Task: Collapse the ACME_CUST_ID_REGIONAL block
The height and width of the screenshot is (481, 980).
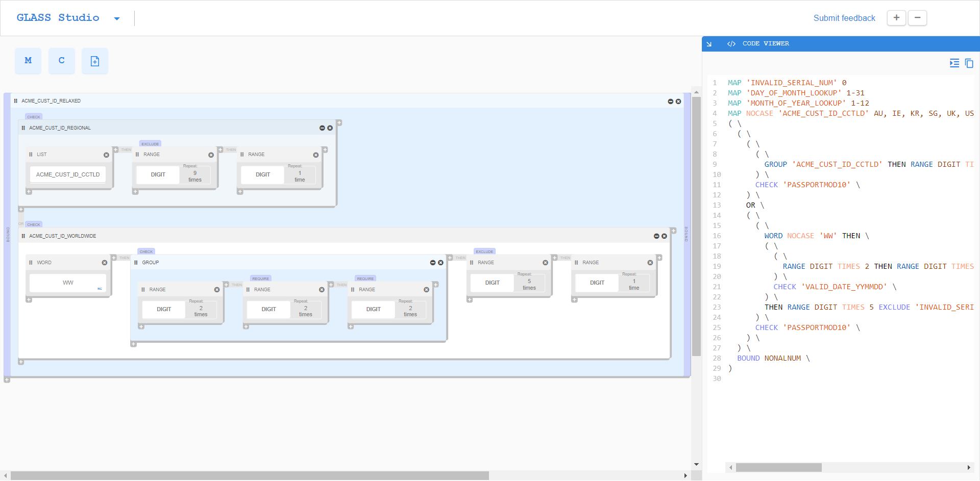Action: click(322, 128)
